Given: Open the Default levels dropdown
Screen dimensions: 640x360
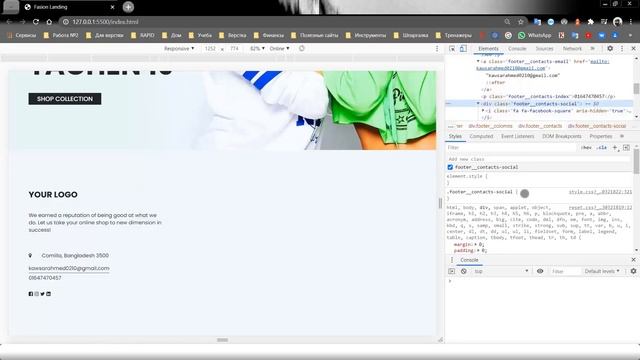Looking at the screenshot, I should coord(602,271).
